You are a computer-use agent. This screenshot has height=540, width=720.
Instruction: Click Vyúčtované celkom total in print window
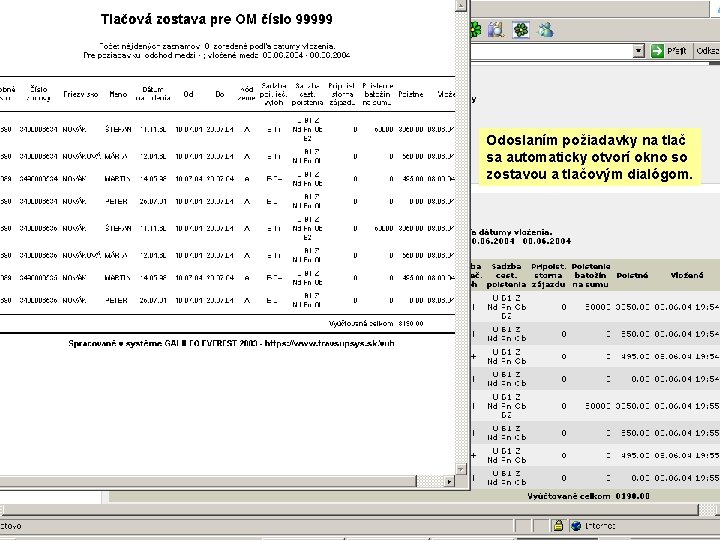(x=376, y=324)
